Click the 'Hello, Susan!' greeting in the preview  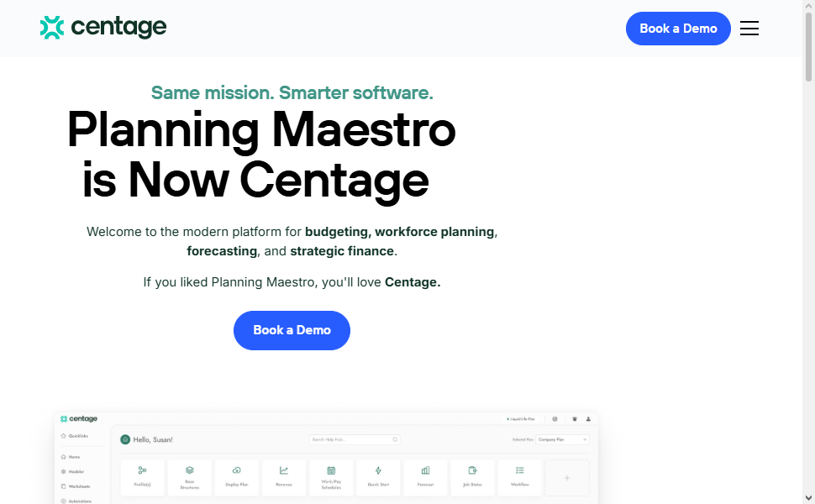[x=153, y=439]
